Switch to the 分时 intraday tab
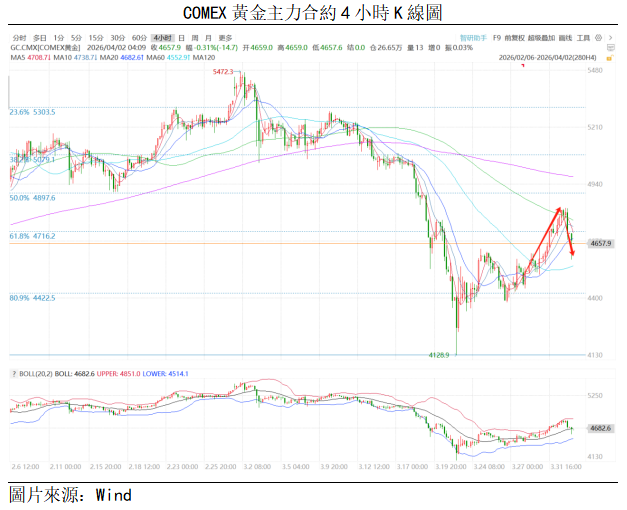627x510 pixels. [19, 37]
